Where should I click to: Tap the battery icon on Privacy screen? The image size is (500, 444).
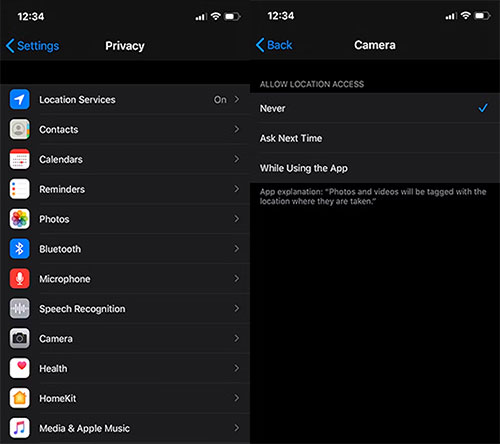pyautogui.click(x=232, y=16)
